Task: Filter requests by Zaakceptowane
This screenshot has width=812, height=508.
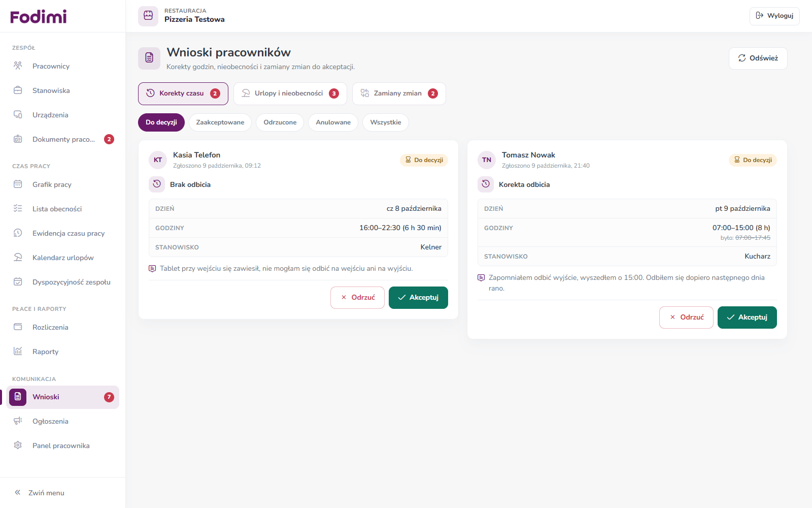Action: 220,122
